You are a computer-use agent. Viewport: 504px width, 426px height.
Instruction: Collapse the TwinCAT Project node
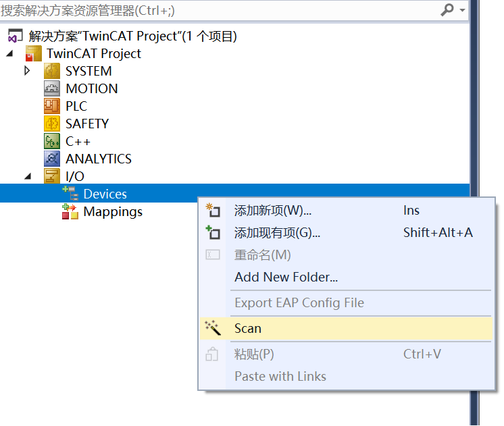click(10, 53)
